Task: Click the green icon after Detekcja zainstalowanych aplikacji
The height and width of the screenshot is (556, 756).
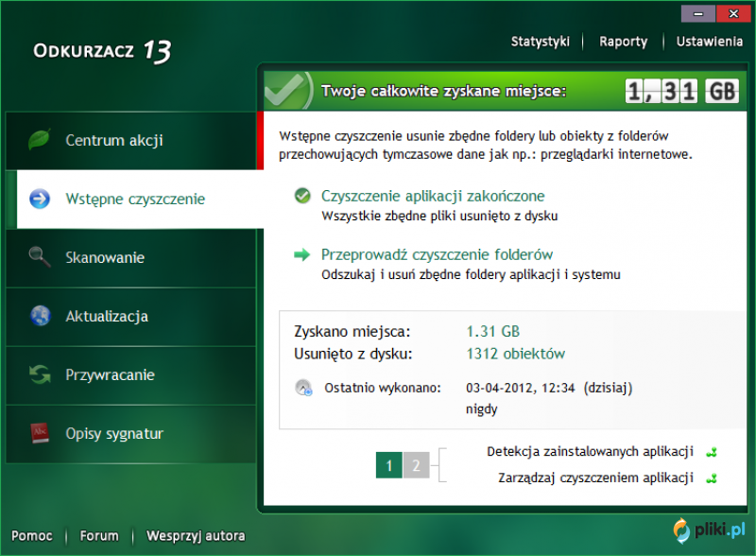Action: click(712, 452)
